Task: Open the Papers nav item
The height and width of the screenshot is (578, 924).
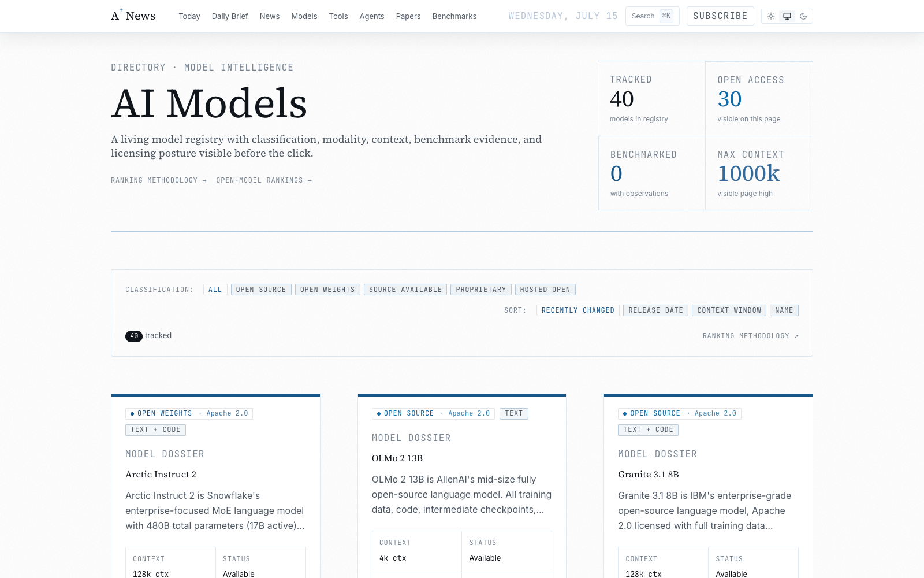Action: coord(408,16)
